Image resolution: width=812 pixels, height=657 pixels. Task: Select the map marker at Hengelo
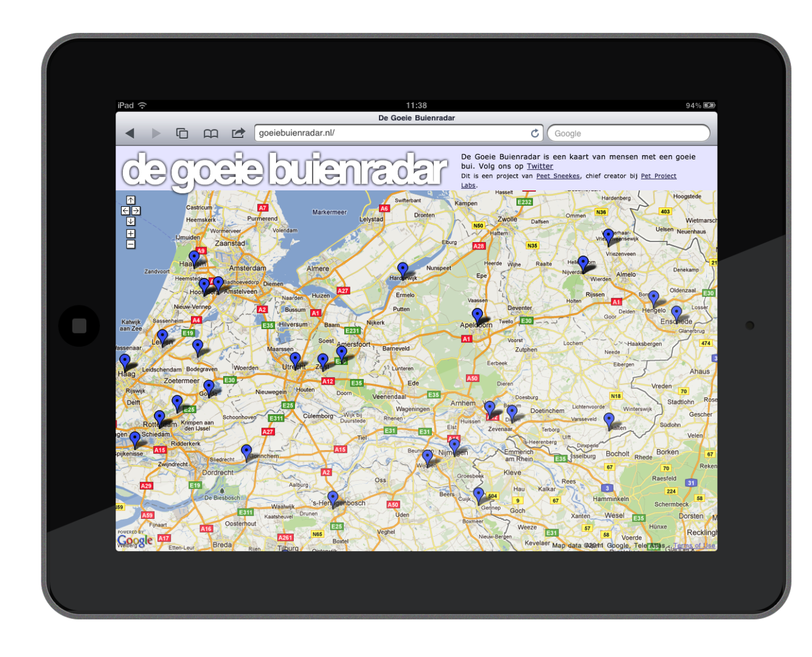[654, 299]
